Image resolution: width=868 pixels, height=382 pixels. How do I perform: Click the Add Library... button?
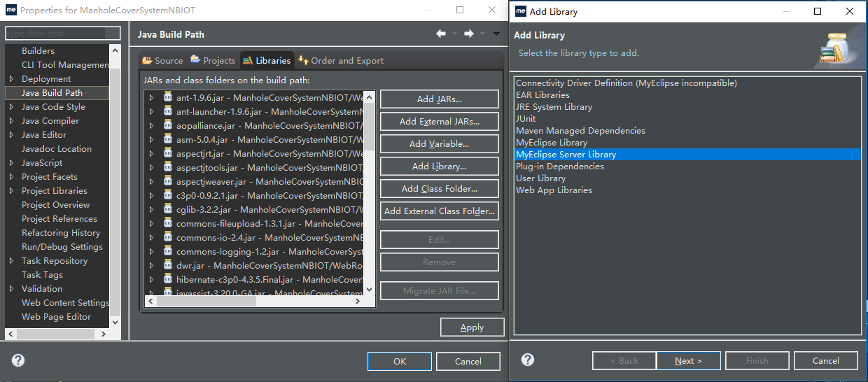(440, 167)
